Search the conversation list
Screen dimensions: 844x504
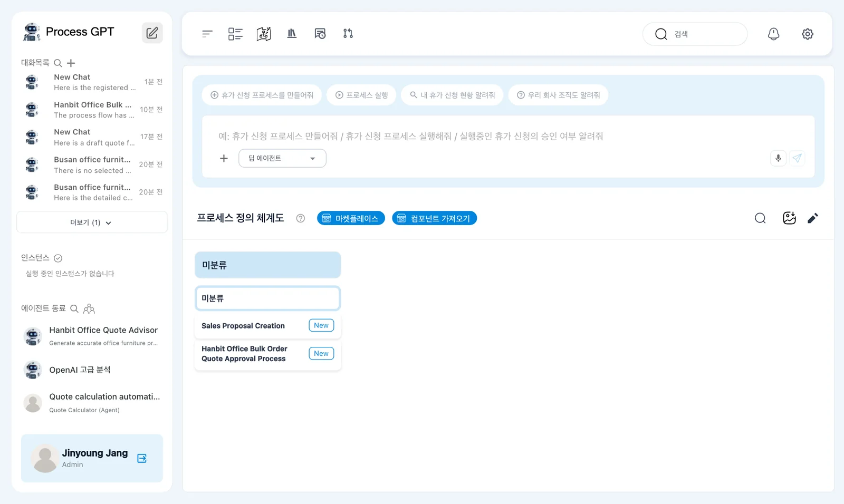tap(58, 63)
